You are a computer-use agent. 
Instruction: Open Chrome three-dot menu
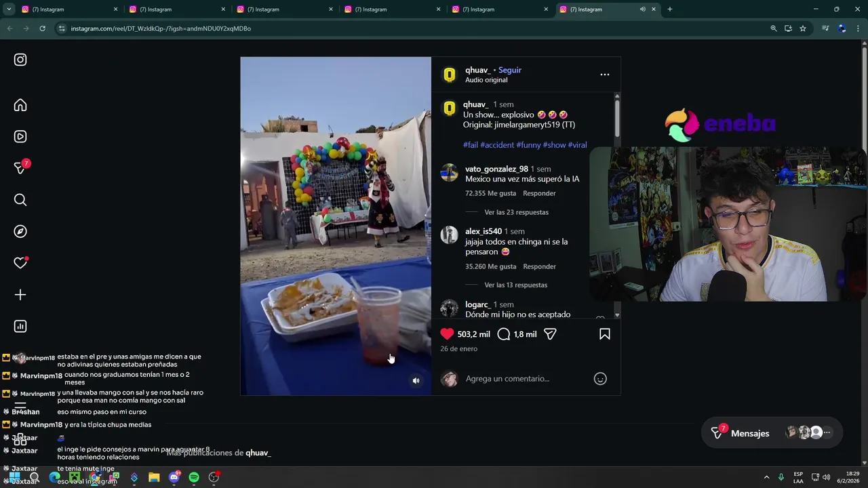[859, 28]
